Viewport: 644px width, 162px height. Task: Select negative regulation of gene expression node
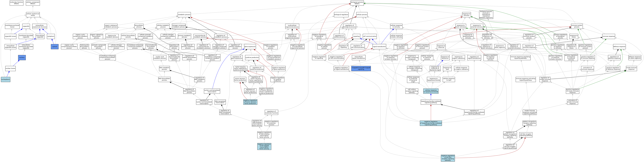(x=279, y=68)
